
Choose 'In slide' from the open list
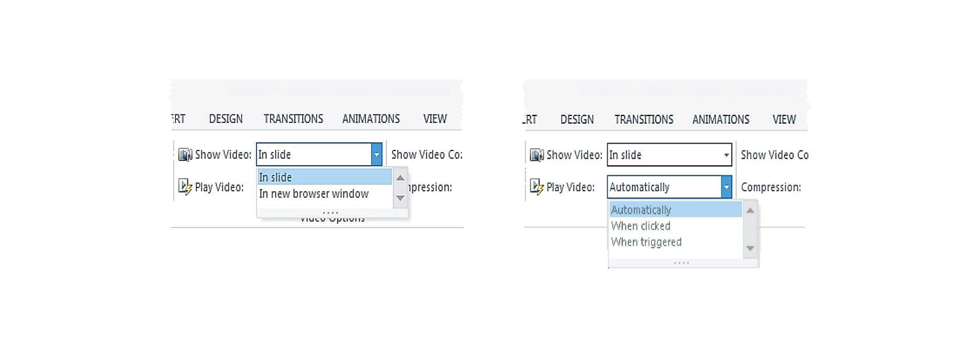point(325,177)
